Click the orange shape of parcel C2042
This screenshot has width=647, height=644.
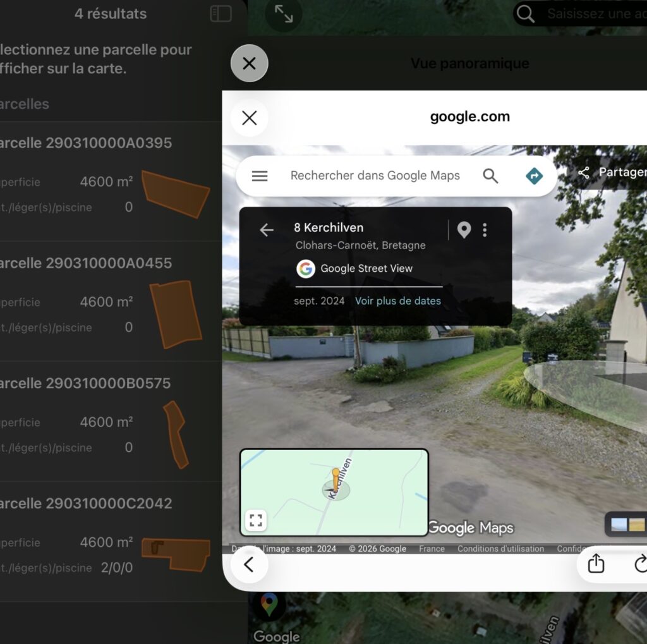[x=176, y=555]
